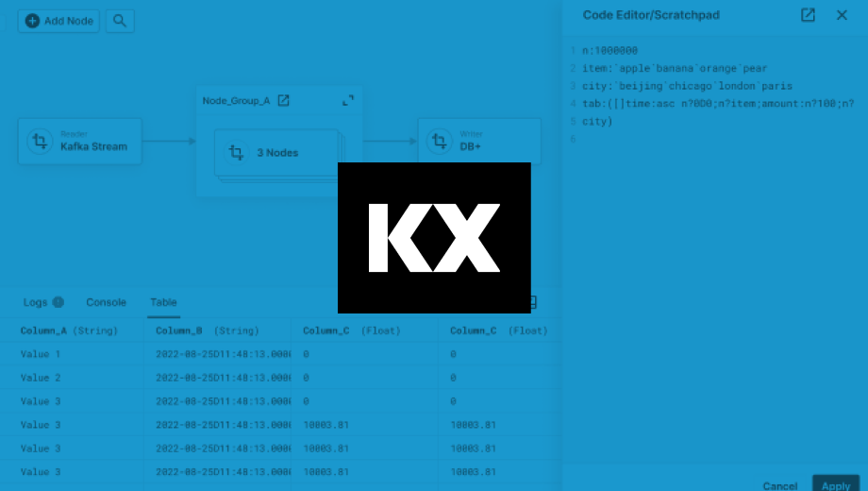The image size is (868, 491).
Task: Select the 'Value 1' table cell
Action: click(41, 353)
